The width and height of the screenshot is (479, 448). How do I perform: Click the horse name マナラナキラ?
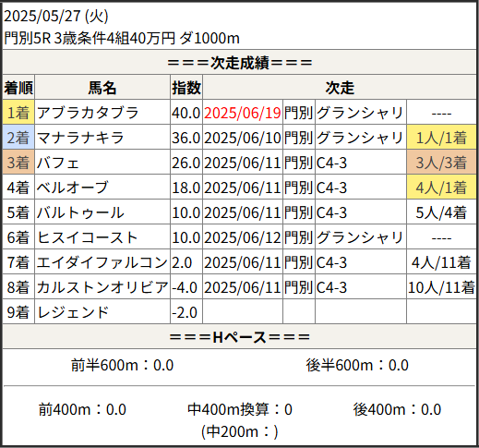pos(80,138)
